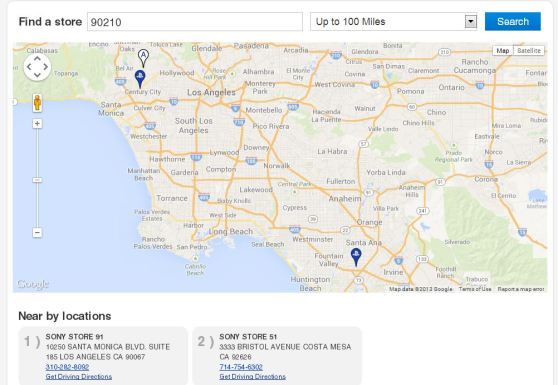Click the Irvine label on map

click(x=393, y=272)
